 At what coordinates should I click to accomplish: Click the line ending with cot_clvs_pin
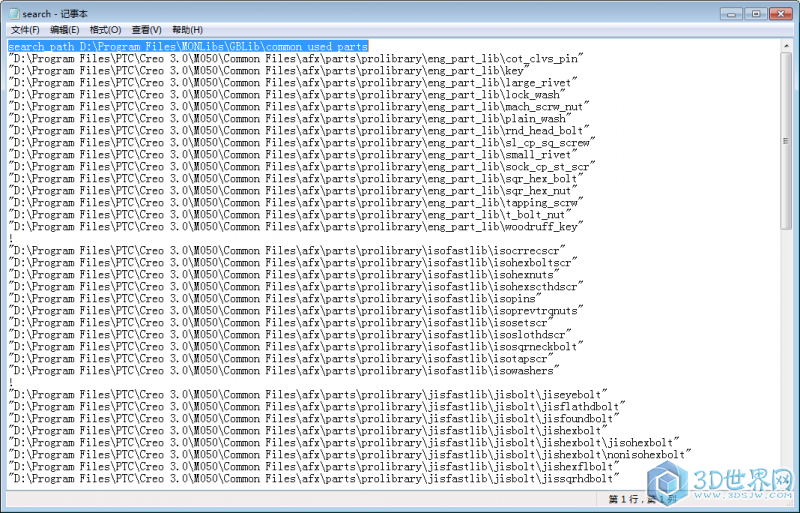pyautogui.click(x=296, y=59)
